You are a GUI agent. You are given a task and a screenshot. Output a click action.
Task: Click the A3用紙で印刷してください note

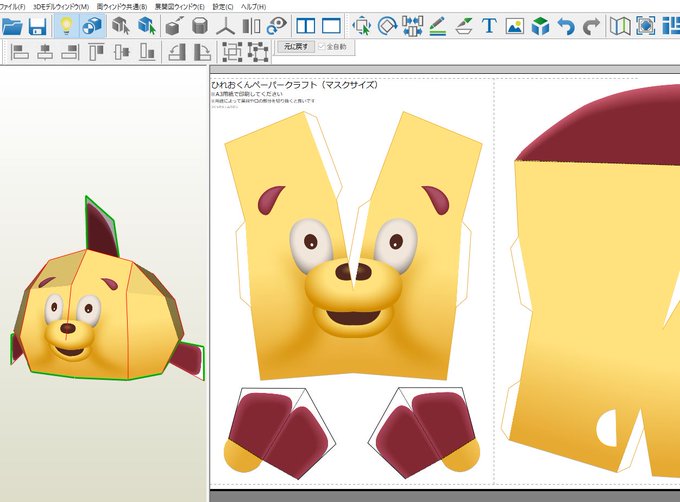click(x=246, y=94)
